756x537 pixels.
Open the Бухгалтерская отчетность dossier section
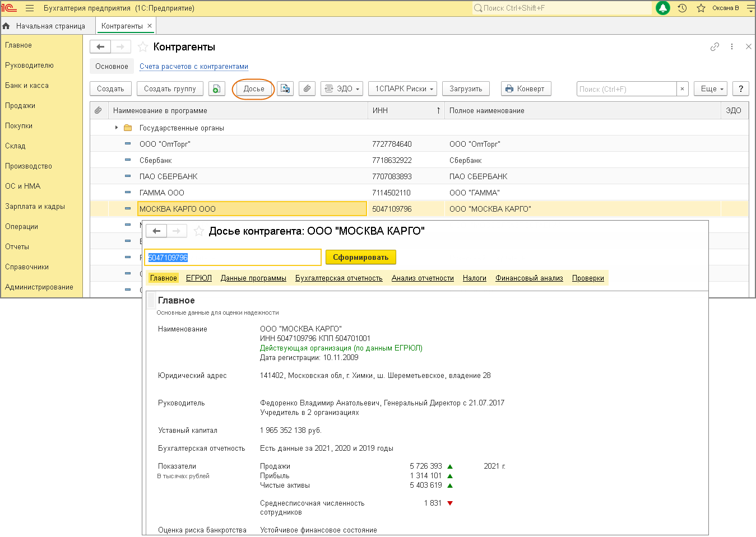pos(339,278)
